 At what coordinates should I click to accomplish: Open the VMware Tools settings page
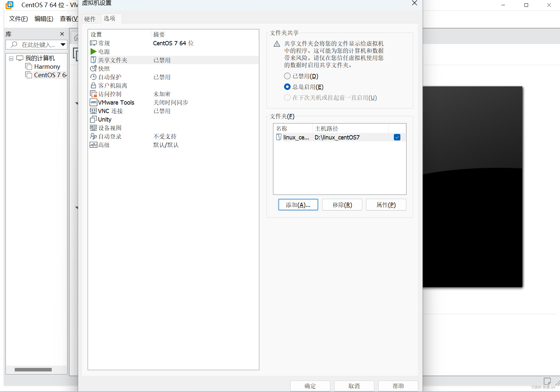116,102
